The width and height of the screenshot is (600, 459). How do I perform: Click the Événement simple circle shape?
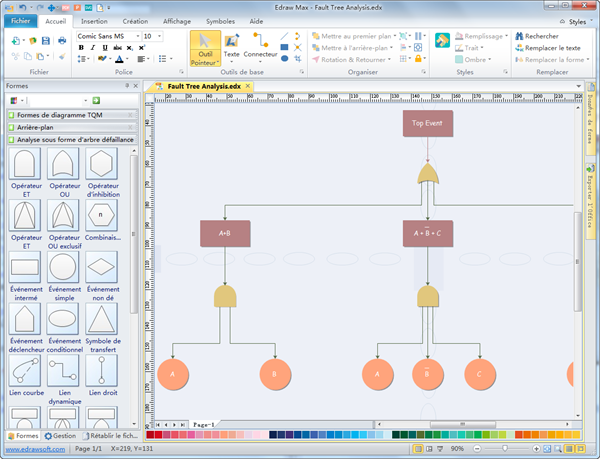tap(64, 265)
